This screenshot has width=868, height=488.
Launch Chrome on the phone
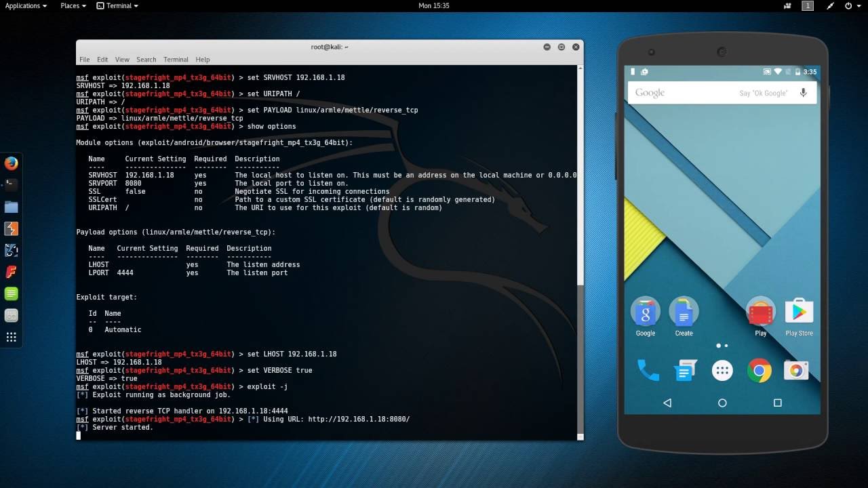coord(759,371)
